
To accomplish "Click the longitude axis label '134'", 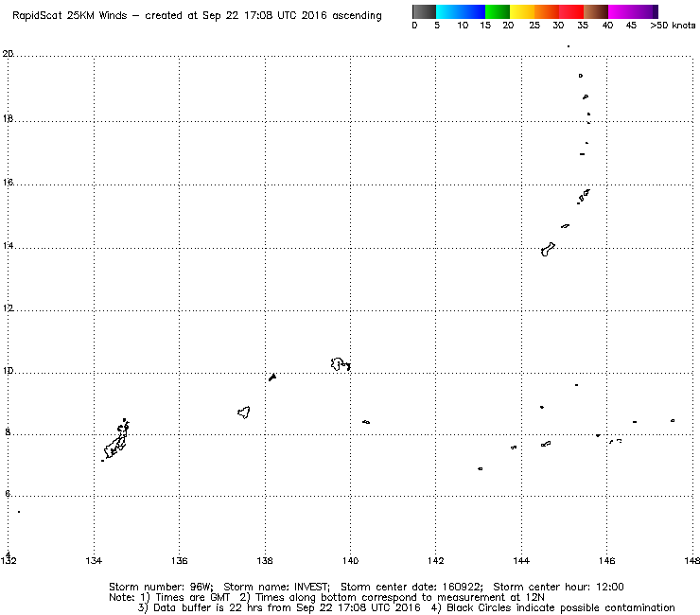I will tap(94, 560).
